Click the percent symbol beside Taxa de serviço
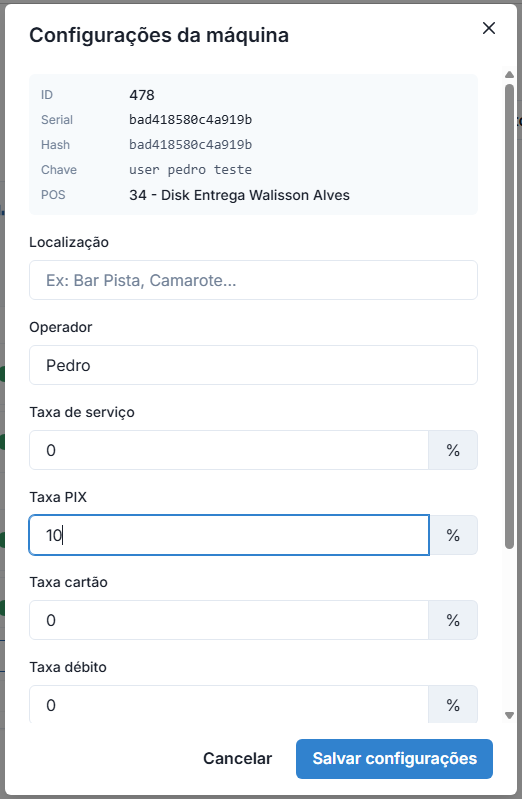The image size is (522, 799). point(453,450)
